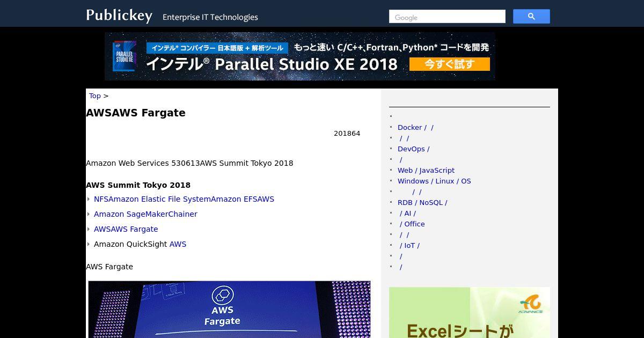Open the Web / JavaScript sidebar category
Image resolution: width=644 pixels, height=338 pixels.
tap(426, 170)
